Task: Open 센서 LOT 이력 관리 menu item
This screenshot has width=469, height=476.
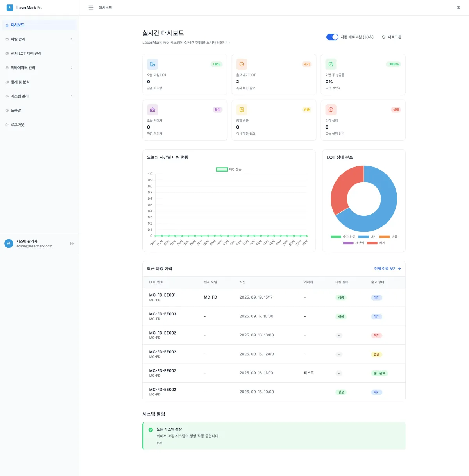Action: (26, 54)
